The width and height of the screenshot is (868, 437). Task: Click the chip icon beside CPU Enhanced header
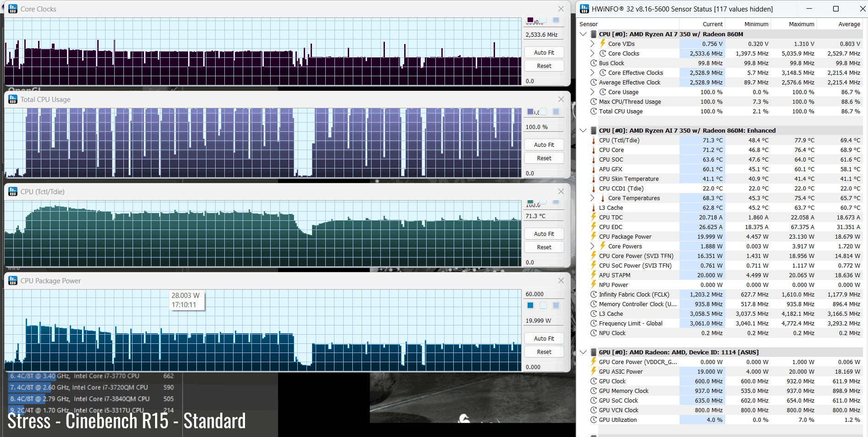pyautogui.click(x=594, y=130)
